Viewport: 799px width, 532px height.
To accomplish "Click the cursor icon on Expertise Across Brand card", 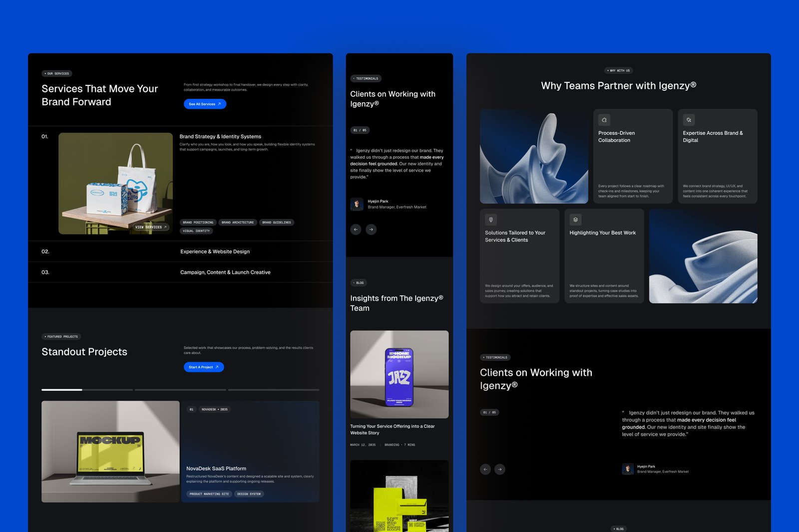I will 689,120.
